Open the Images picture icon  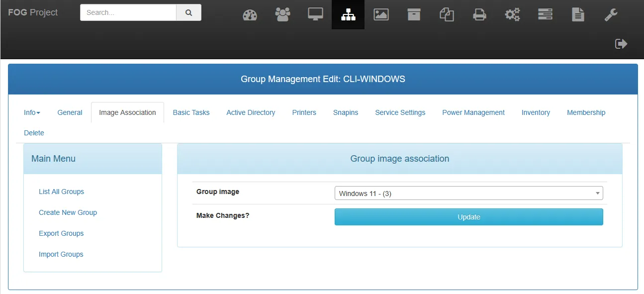(381, 15)
